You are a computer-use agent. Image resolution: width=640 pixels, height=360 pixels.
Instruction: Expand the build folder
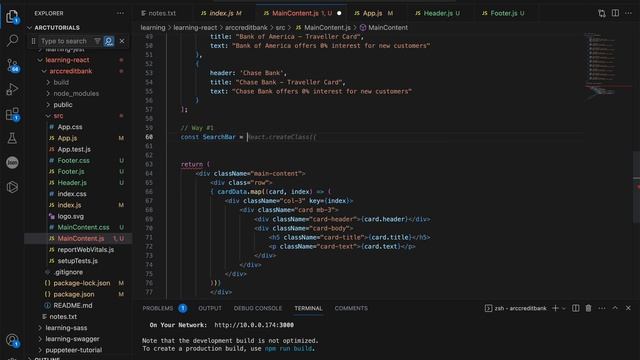(61, 82)
